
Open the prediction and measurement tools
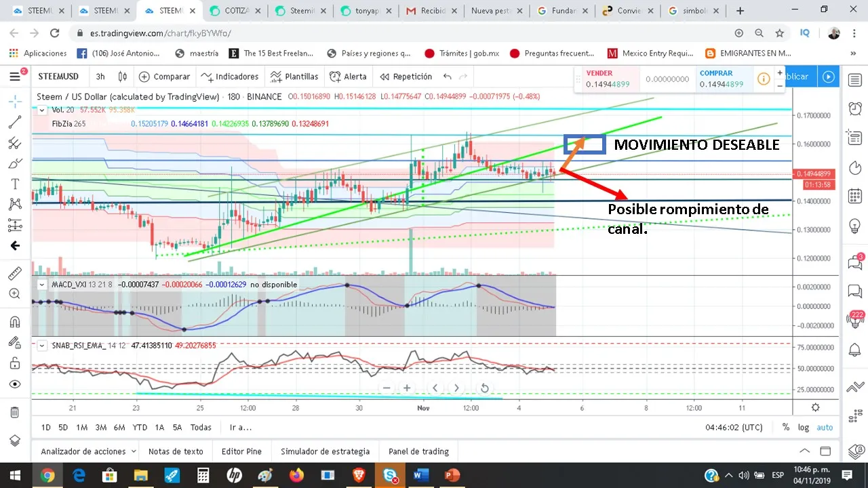coord(15,225)
